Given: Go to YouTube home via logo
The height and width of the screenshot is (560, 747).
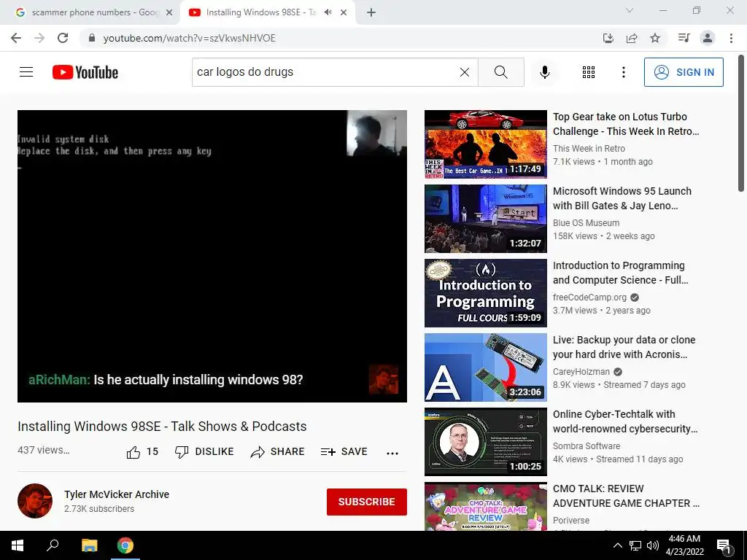Looking at the screenshot, I should [85, 72].
